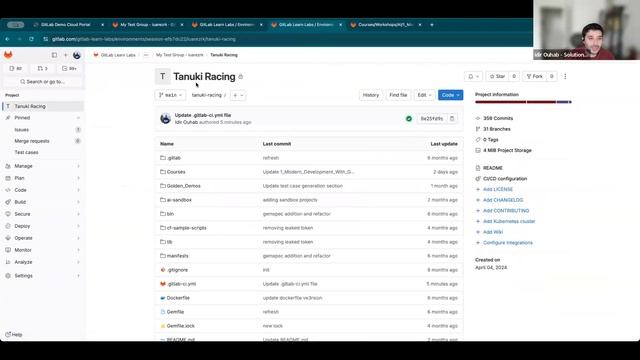Open 31 Branches link

click(497, 129)
